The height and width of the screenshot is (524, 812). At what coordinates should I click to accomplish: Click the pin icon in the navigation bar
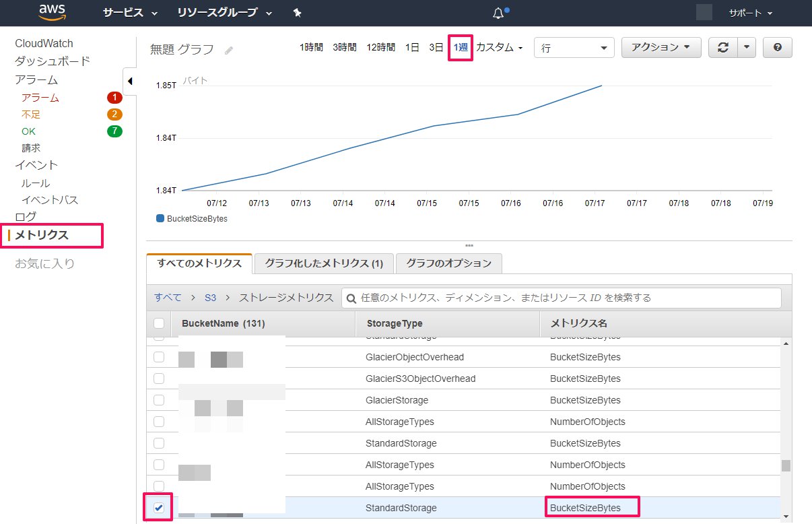(296, 13)
